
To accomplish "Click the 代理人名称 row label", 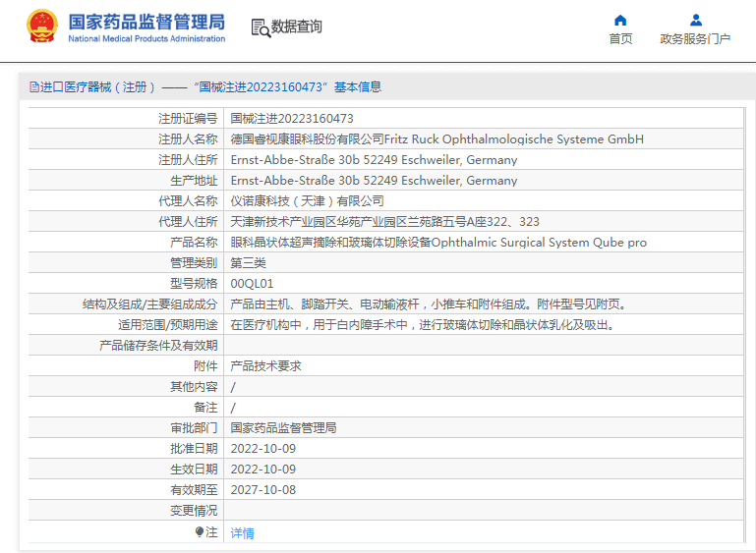I will point(188,201).
